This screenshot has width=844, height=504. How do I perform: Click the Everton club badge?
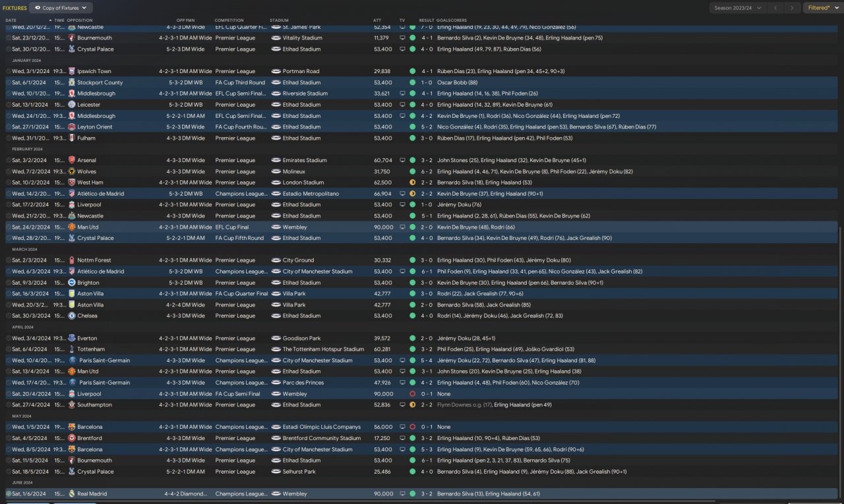pyautogui.click(x=71, y=338)
